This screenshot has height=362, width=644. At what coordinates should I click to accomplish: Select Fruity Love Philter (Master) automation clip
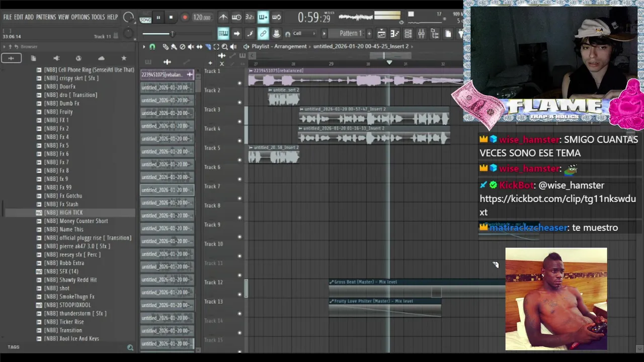click(385, 308)
